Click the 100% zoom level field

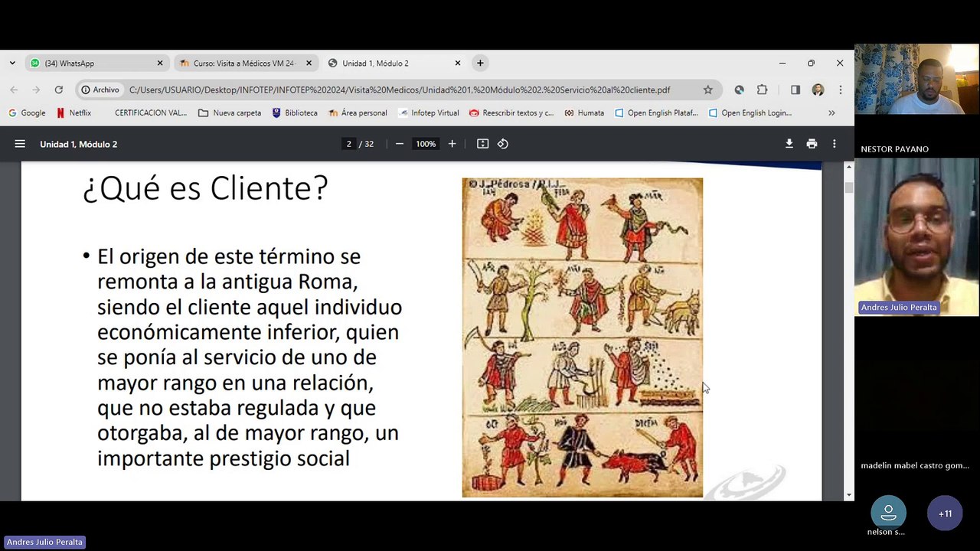[x=426, y=144]
